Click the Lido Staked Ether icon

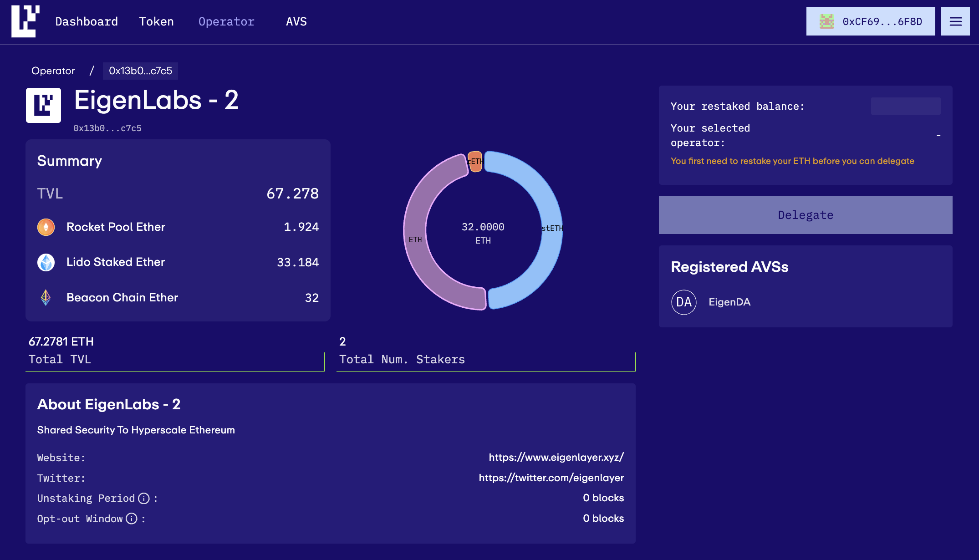pos(46,262)
